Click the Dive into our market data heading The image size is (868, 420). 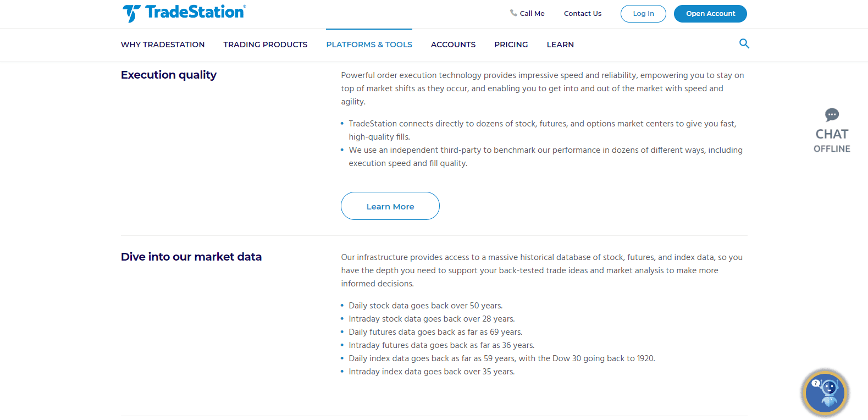pyautogui.click(x=191, y=257)
